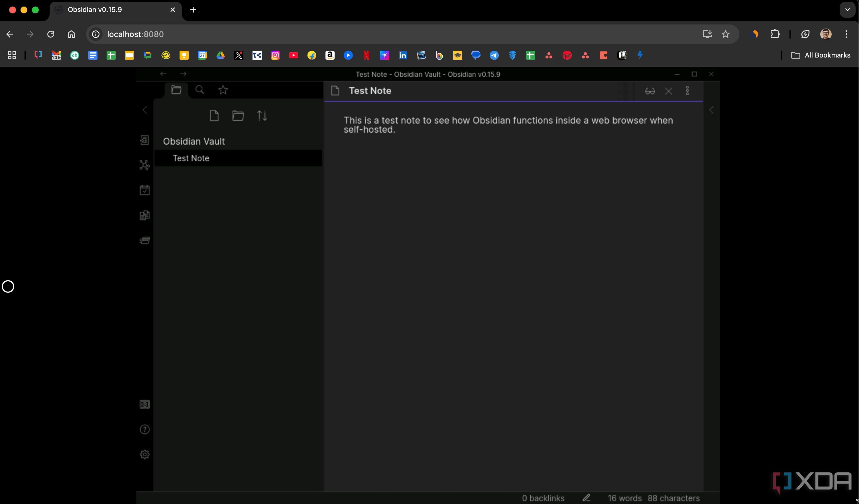859x504 pixels.
Task: Click the 88 characters status entry
Action: click(x=673, y=498)
